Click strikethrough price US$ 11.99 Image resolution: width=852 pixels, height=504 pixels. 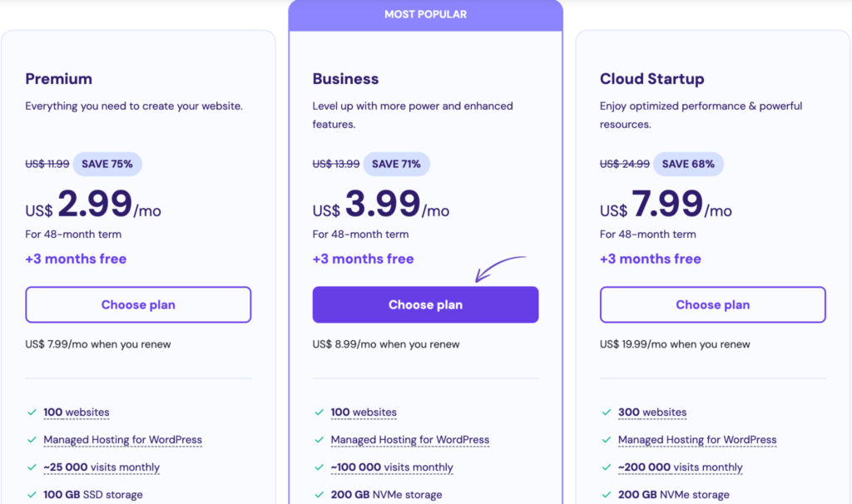click(47, 164)
